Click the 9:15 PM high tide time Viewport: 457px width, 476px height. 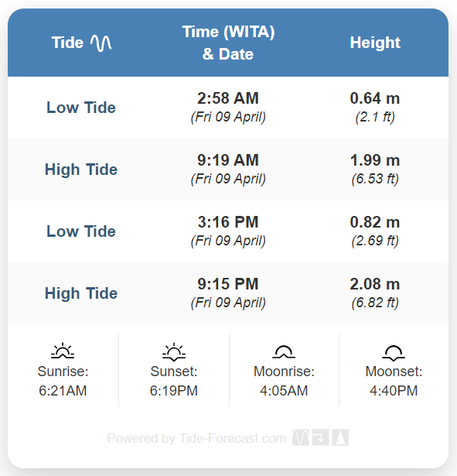click(228, 284)
